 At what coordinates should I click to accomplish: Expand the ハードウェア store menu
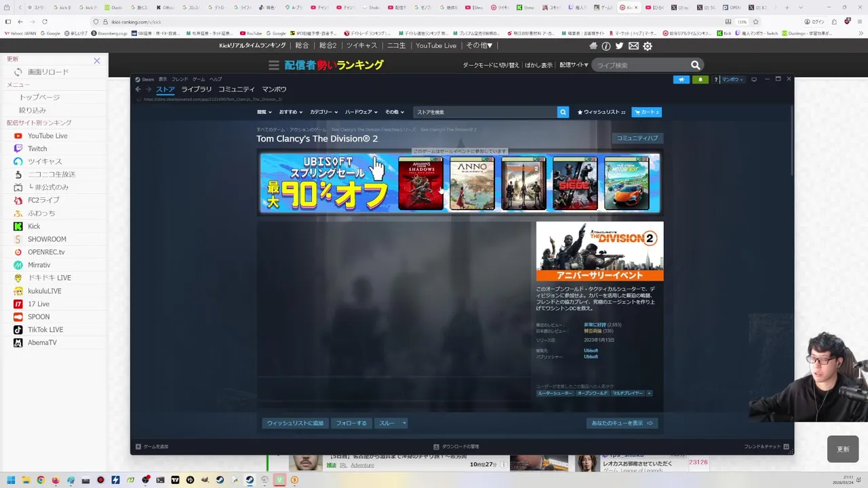(361, 112)
